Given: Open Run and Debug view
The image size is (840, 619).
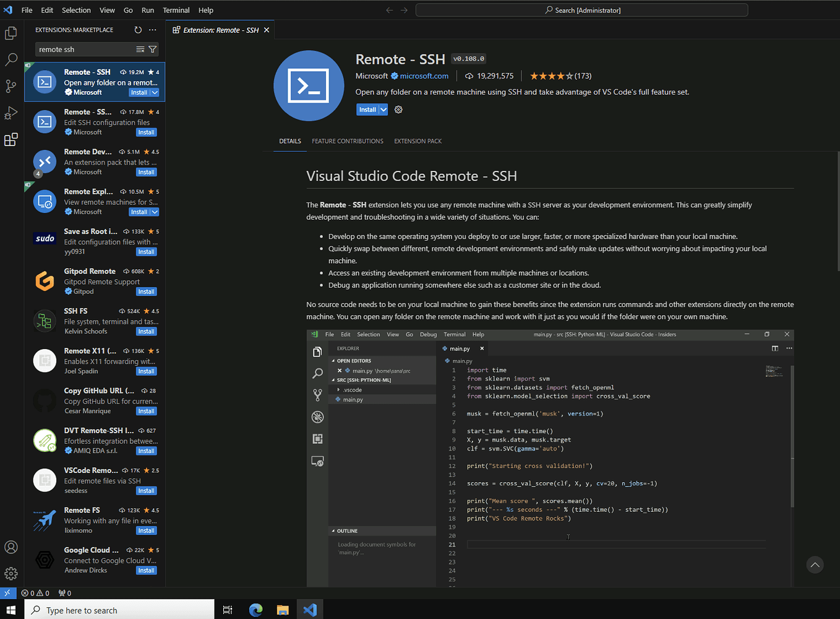Looking at the screenshot, I should pyautogui.click(x=11, y=113).
